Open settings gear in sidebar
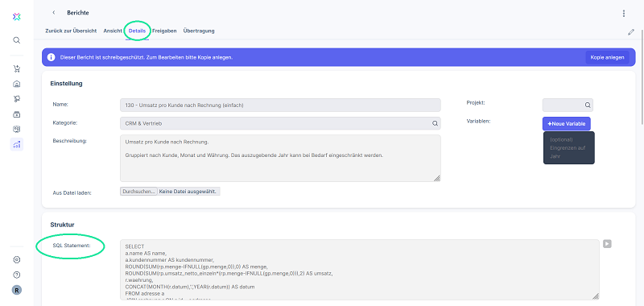The height and width of the screenshot is (306, 644). point(16,259)
